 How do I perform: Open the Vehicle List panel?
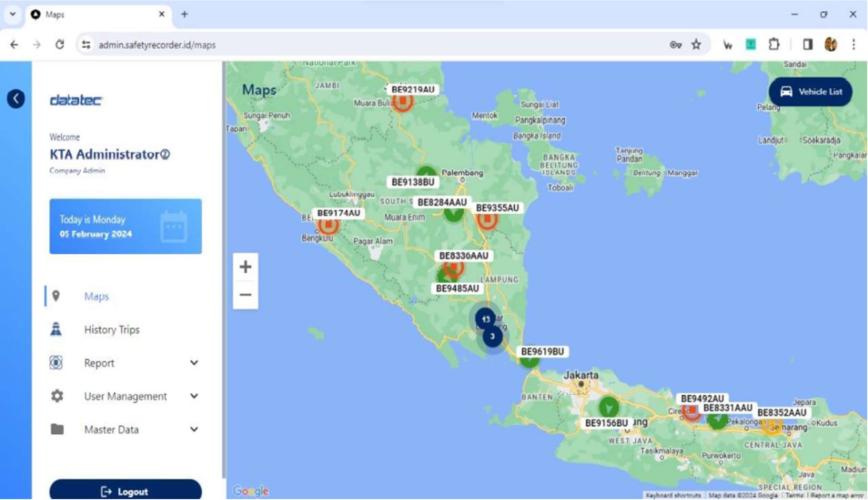[x=810, y=92]
